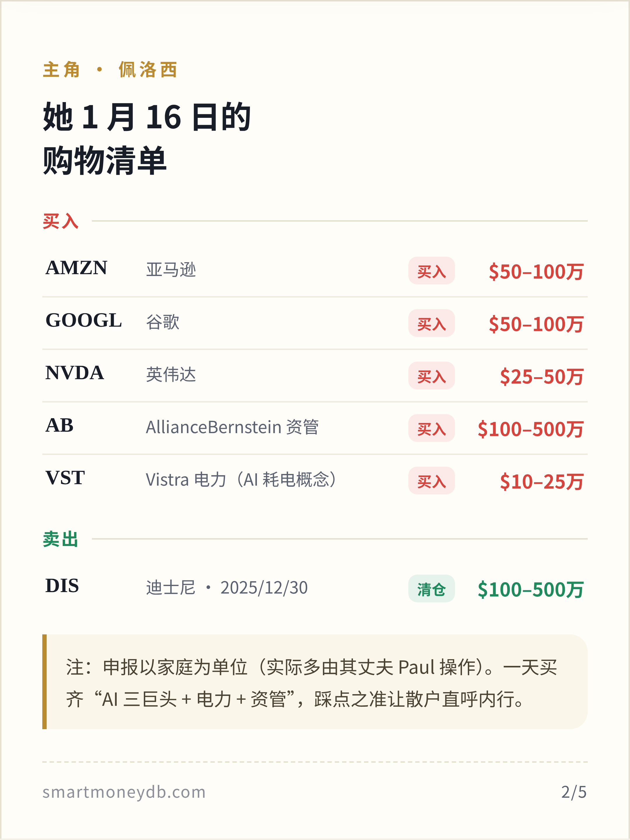Click the 2/5 page indicator
The height and width of the screenshot is (840, 630).
click(x=574, y=792)
